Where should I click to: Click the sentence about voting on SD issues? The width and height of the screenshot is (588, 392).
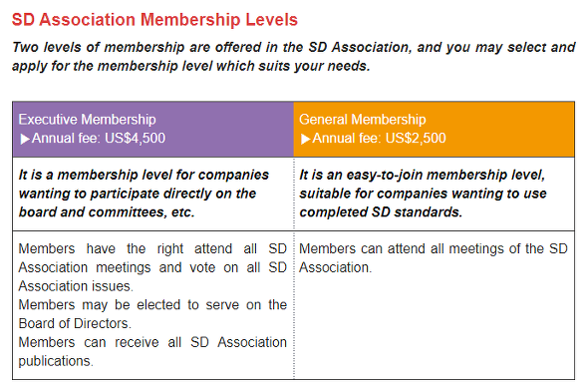pyautogui.click(x=152, y=267)
